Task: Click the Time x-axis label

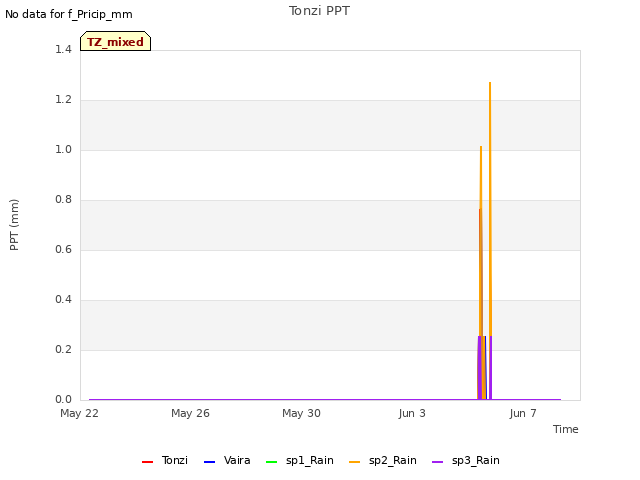Action: (x=565, y=429)
